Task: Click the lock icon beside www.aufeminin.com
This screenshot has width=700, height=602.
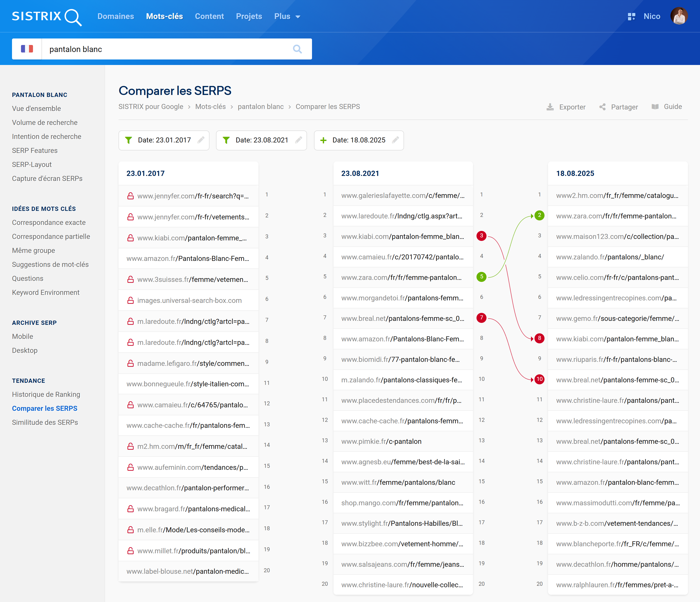Action: [x=130, y=467]
